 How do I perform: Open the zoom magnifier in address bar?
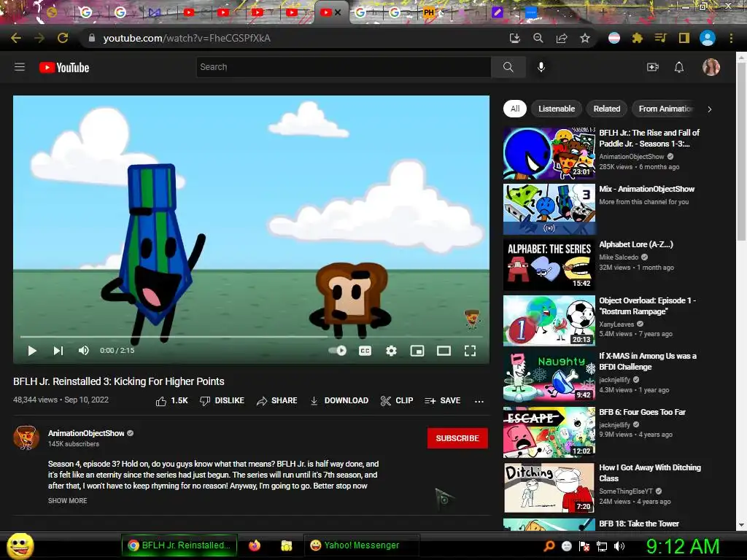[x=538, y=38]
